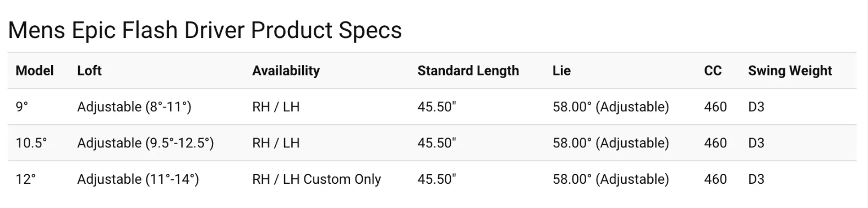868x208 pixels.
Task: Click the RH / LH Custom Only cell
Action: coord(316,179)
